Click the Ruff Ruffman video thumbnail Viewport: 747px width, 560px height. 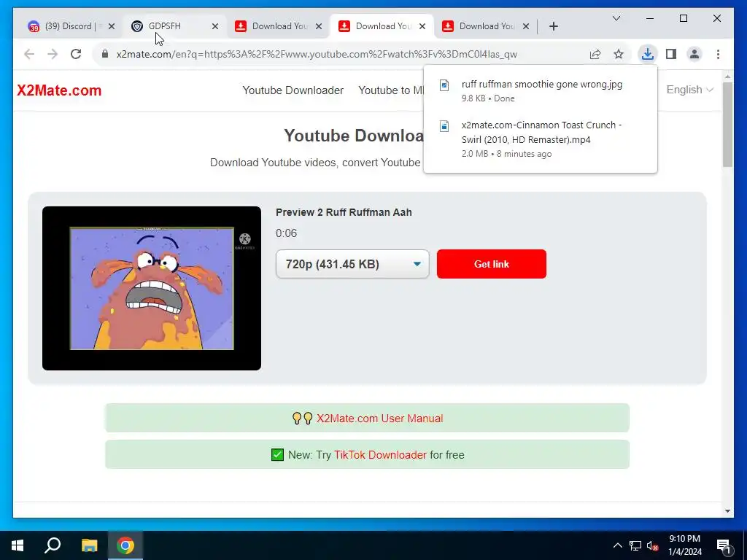(x=152, y=288)
